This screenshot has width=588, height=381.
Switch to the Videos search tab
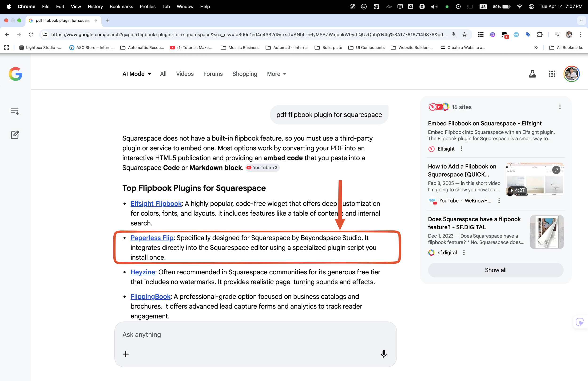click(x=185, y=74)
